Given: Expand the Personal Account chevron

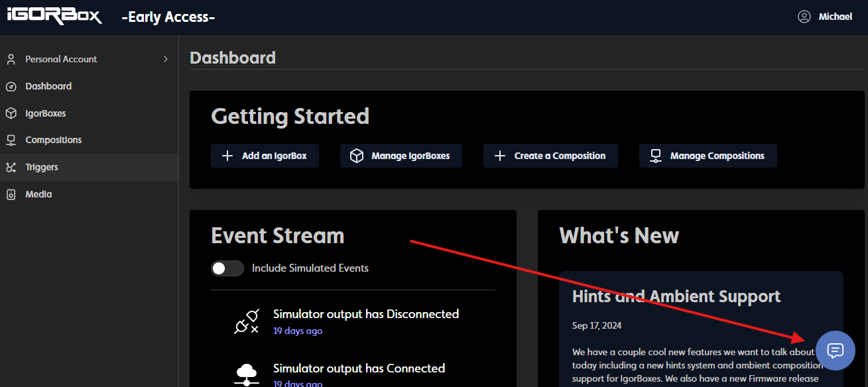Looking at the screenshot, I should (165, 59).
